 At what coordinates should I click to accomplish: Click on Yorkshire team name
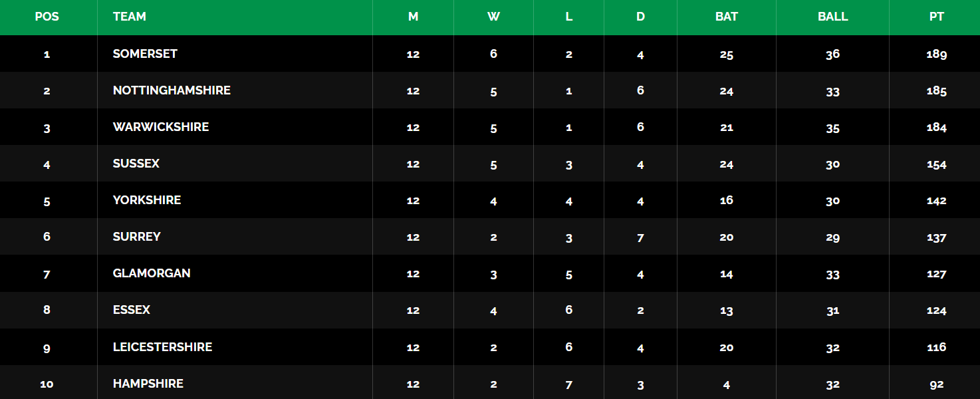click(x=147, y=200)
